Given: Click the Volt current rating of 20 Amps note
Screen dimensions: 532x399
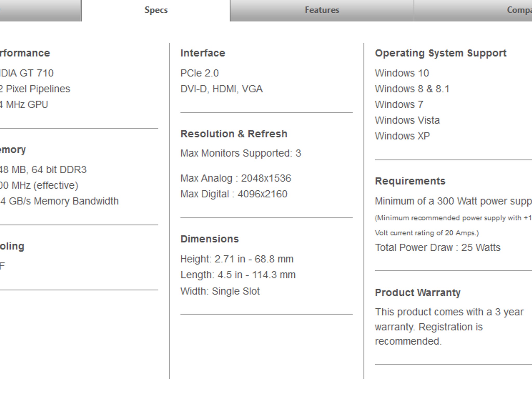Looking at the screenshot, I should pos(427,233).
